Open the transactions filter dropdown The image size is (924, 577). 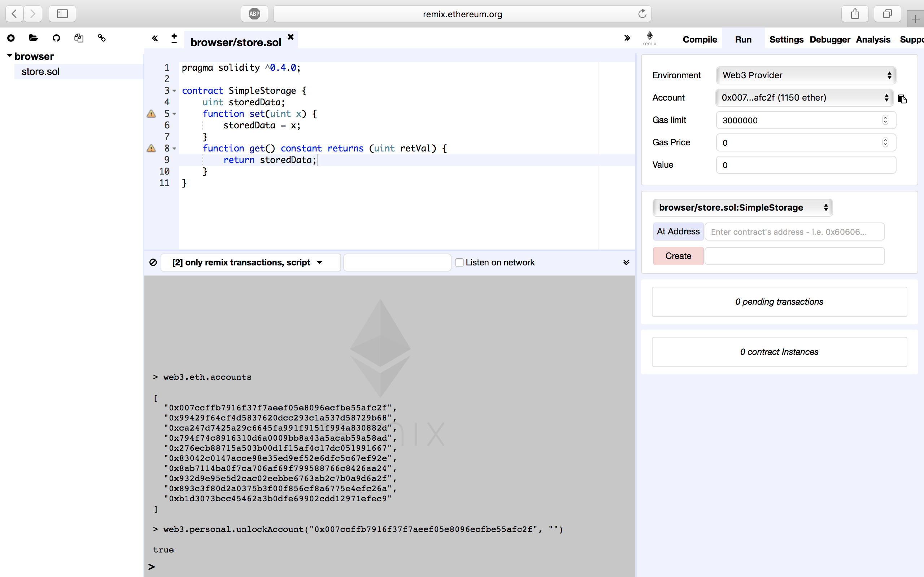pyautogui.click(x=250, y=262)
